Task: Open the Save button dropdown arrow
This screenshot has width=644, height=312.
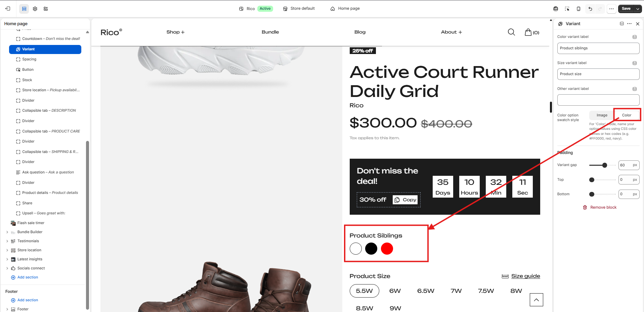Action: pos(638,9)
